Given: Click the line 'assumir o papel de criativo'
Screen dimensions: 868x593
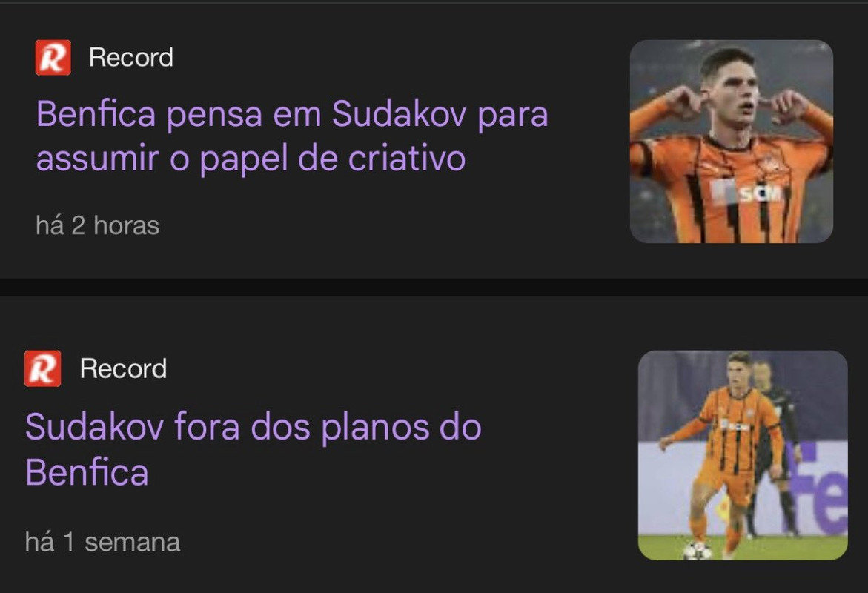Looking at the screenshot, I should tap(251, 159).
